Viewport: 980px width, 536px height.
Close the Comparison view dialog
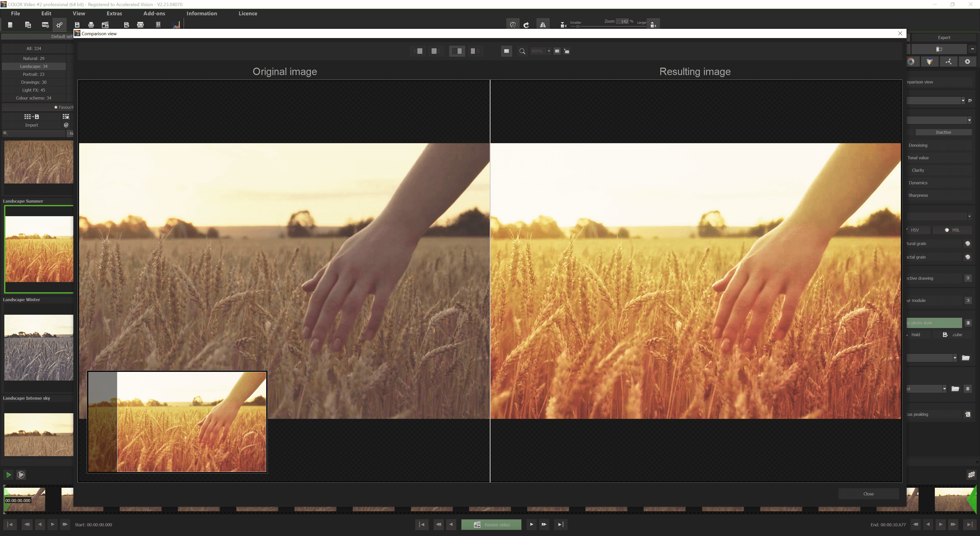pos(900,33)
